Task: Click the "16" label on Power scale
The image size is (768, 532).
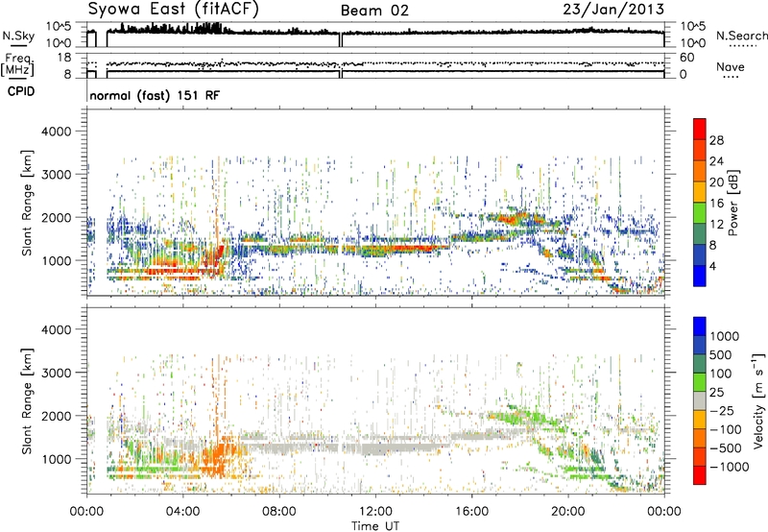Action: [716, 204]
